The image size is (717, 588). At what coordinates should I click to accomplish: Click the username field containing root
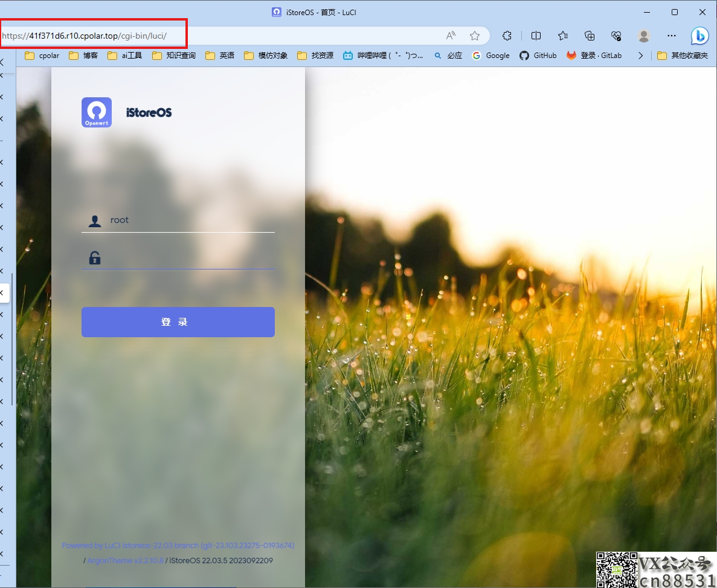(x=178, y=220)
